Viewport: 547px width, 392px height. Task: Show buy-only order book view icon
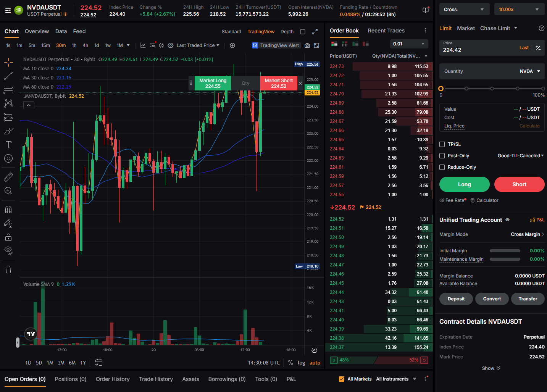355,44
